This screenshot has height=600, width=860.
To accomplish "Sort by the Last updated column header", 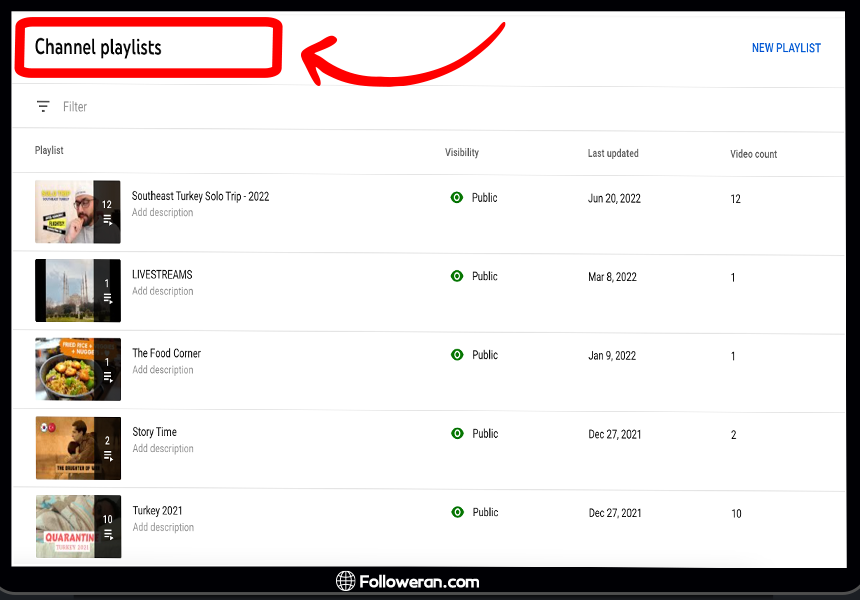I will 613,153.
